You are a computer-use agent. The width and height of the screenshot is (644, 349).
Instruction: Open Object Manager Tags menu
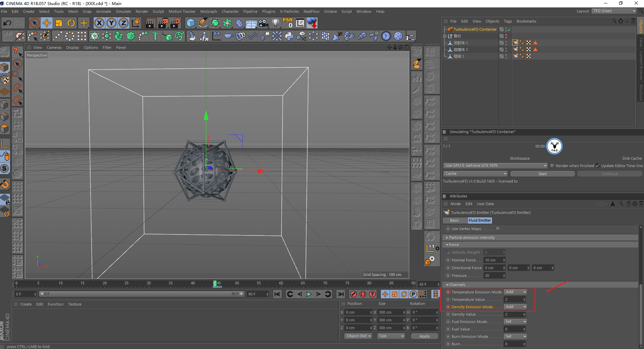[x=508, y=21]
